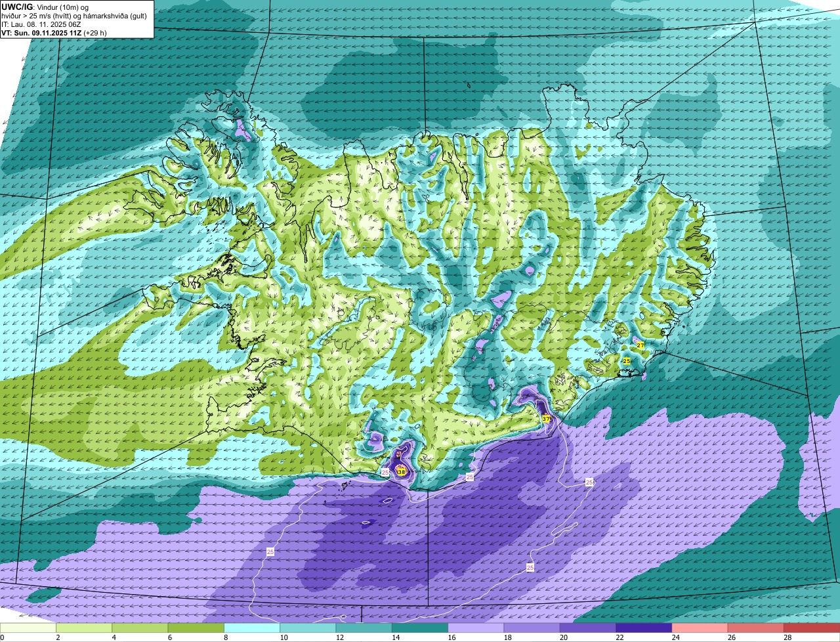This screenshot has height=642, width=840.
Task: Select the light lime 2–4 m/s legend swatch
Action: coord(84,628)
